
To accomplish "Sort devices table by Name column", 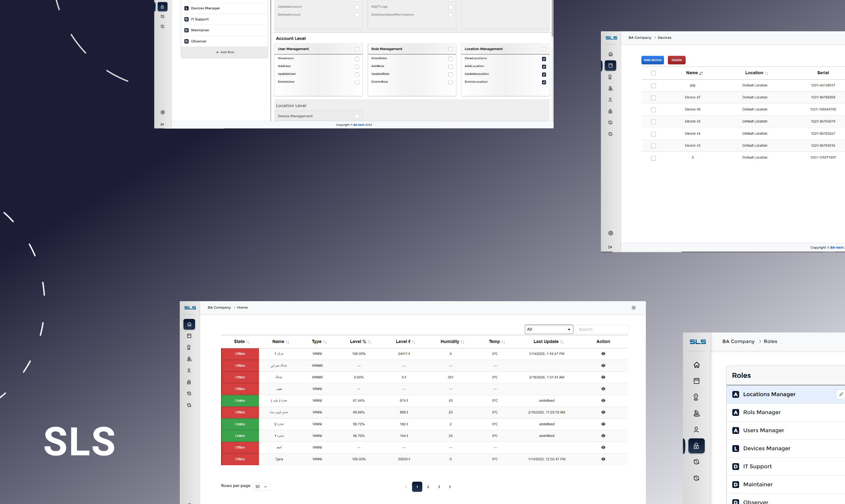I will pos(694,73).
